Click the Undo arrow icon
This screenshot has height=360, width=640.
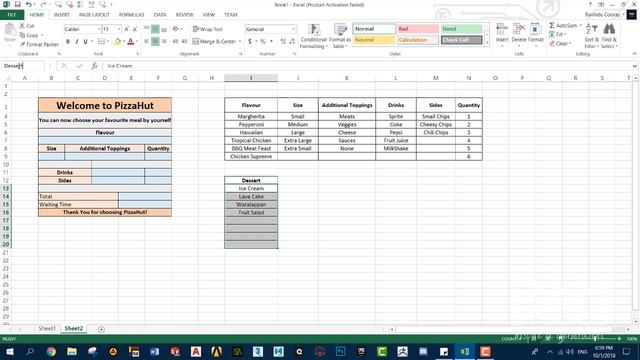pos(29,4)
